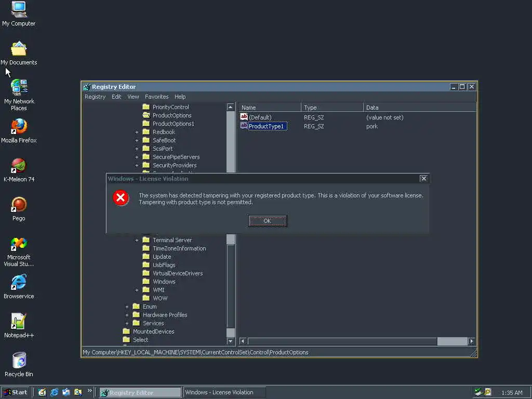Select the Update key
Image resolution: width=532 pixels, height=399 pixels.
point(162,257)
